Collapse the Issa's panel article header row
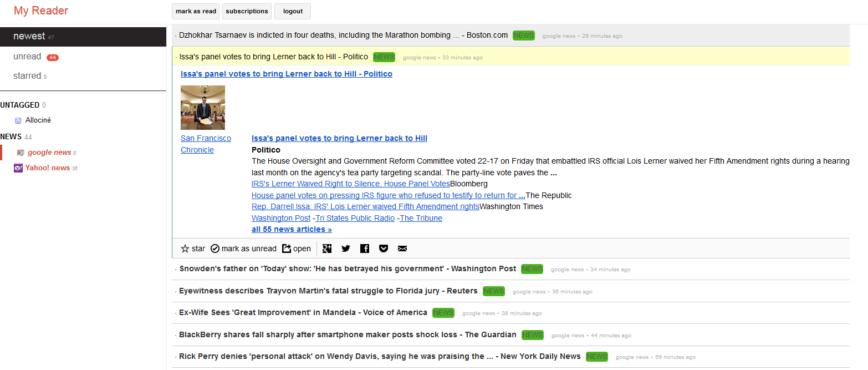 point(510,57)
